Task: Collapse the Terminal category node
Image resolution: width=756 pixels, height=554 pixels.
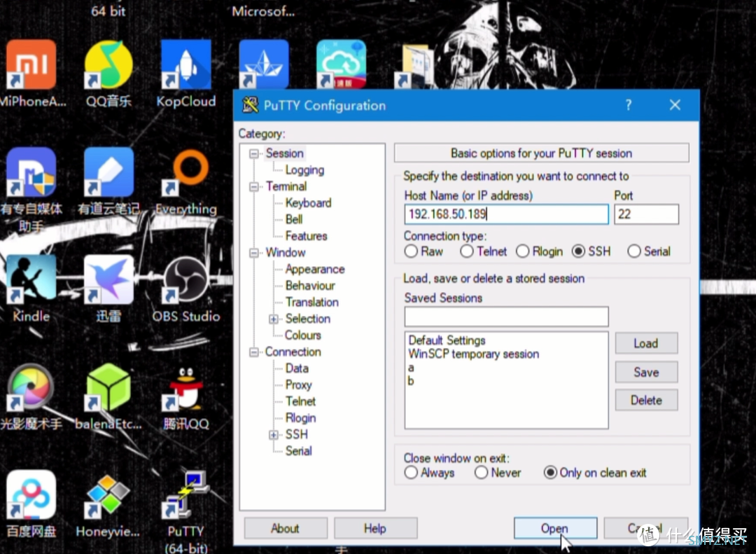Action: tap(253, 187)
